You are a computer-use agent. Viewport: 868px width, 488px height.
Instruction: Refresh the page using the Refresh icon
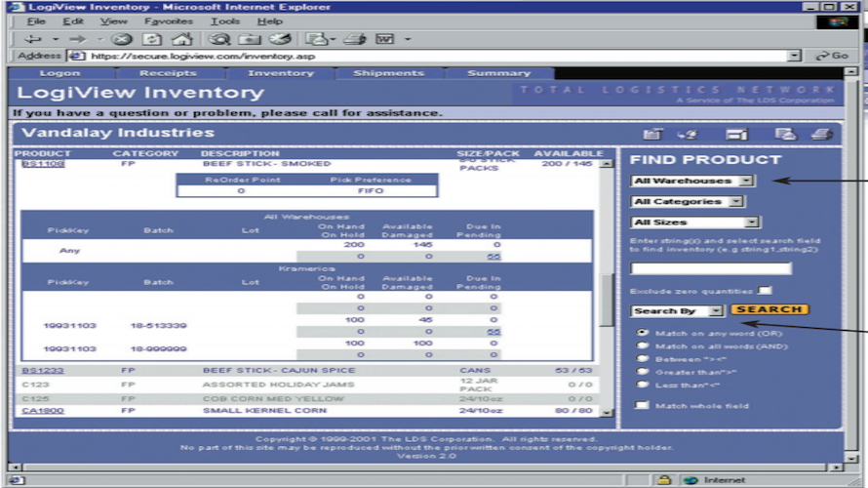click(152, 39)
